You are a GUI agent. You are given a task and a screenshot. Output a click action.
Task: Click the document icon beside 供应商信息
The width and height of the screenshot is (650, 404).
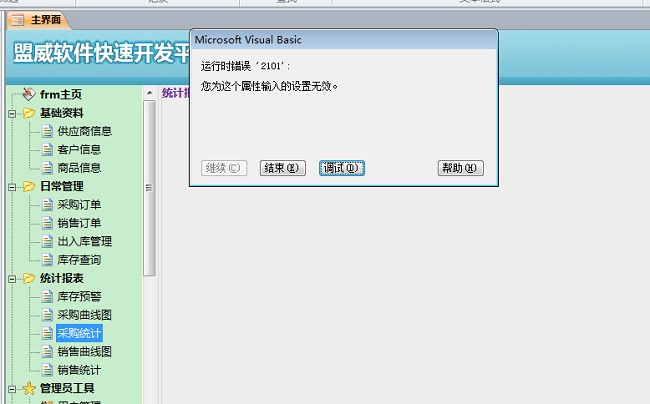tap(47, 131)
